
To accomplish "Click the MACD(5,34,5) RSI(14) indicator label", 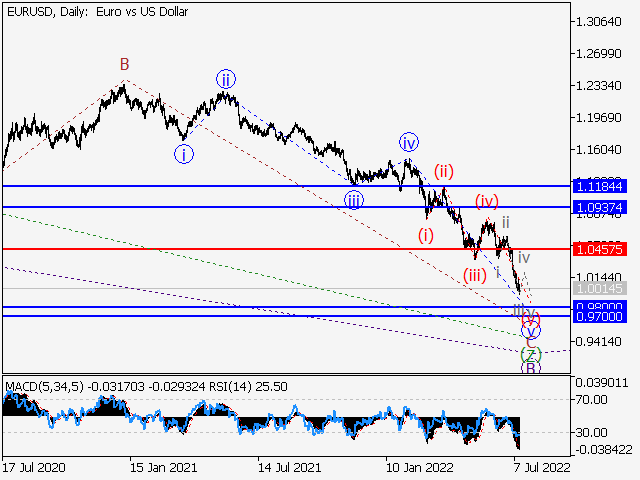I will click(x=147, y=386).
